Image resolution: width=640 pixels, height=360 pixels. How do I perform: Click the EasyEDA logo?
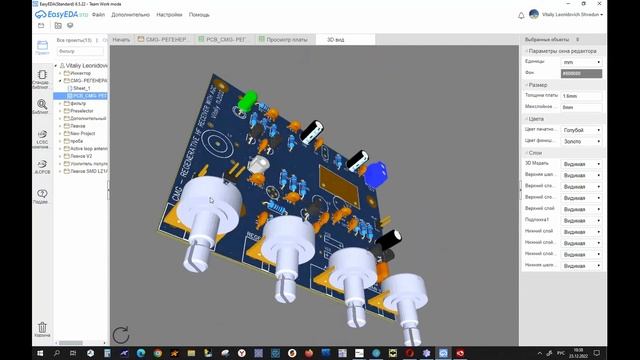61,14
